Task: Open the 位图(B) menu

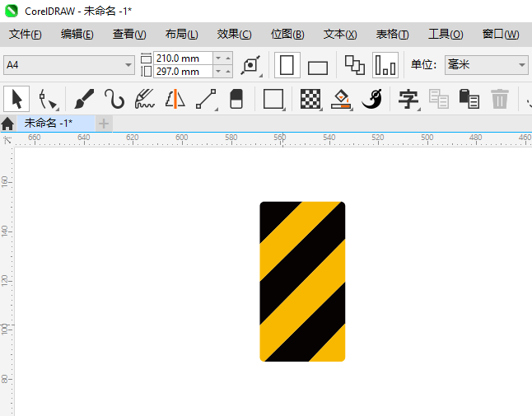Action: [x=287, y=35]
